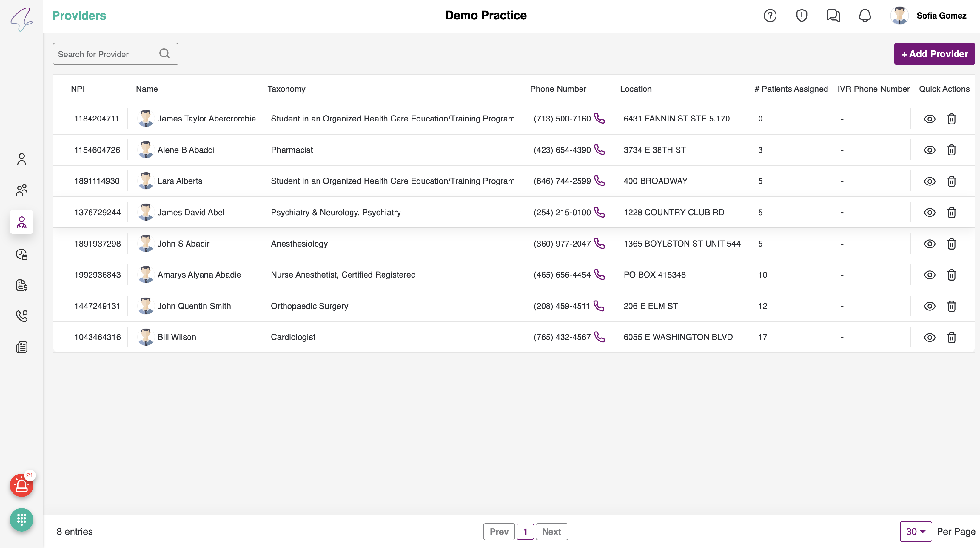Open the green dialpad button
This screenshot has width=980, height=548.
(22, 520)
